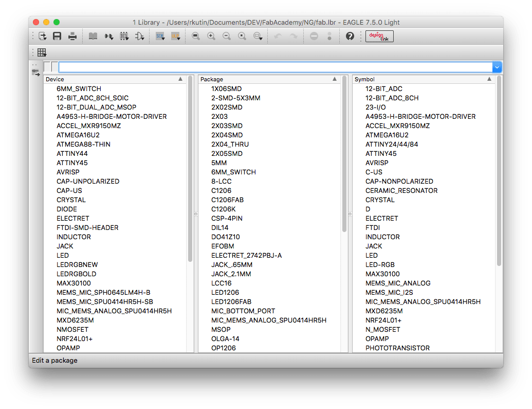
Task: Click the Package list vertical scrollbar
Action: click(344, 154)
